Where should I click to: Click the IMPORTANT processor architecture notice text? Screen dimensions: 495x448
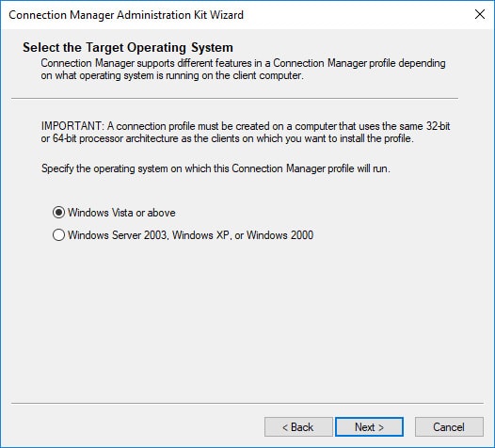point(246,133)
